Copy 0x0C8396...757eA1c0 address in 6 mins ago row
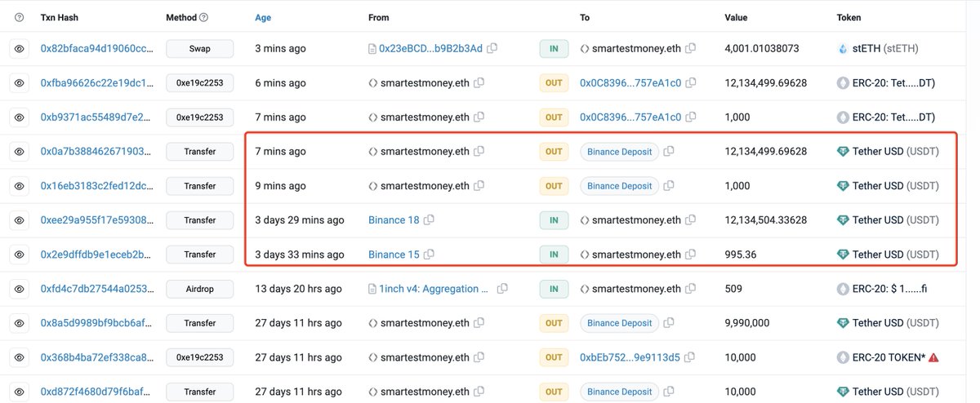Viewport: 980px width, 403px height. click(691, 83)
